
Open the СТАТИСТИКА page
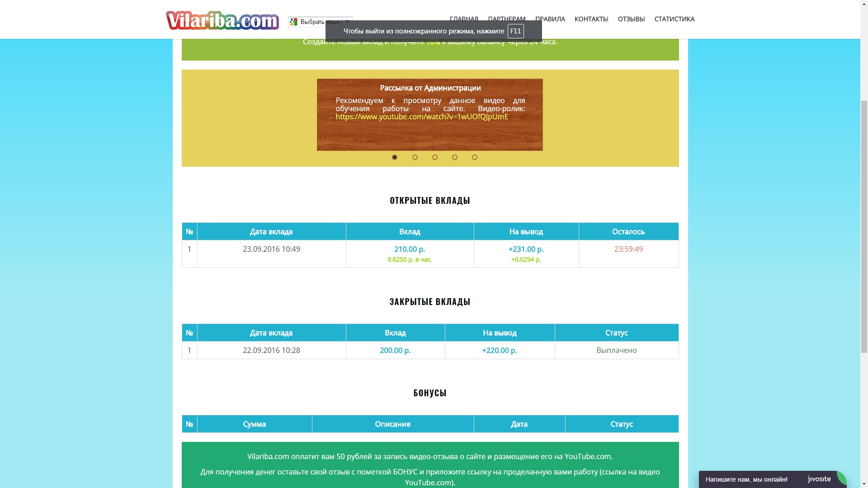pos(674,19)
